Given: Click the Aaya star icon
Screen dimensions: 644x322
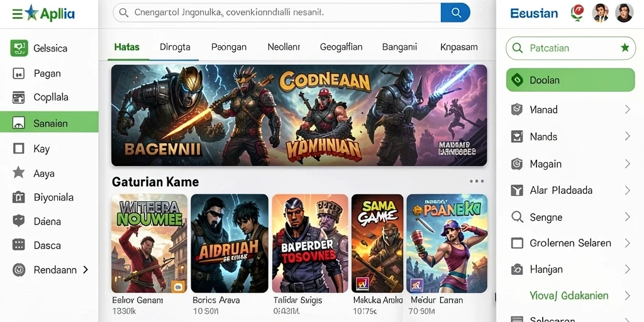Looking at the screenshot, I should [18, 172].
